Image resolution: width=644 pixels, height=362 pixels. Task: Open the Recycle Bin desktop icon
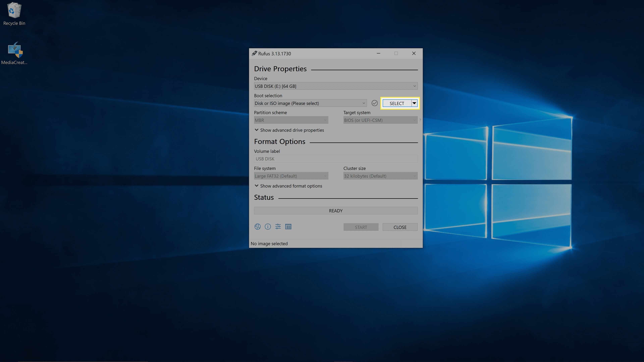pos(14,14)
